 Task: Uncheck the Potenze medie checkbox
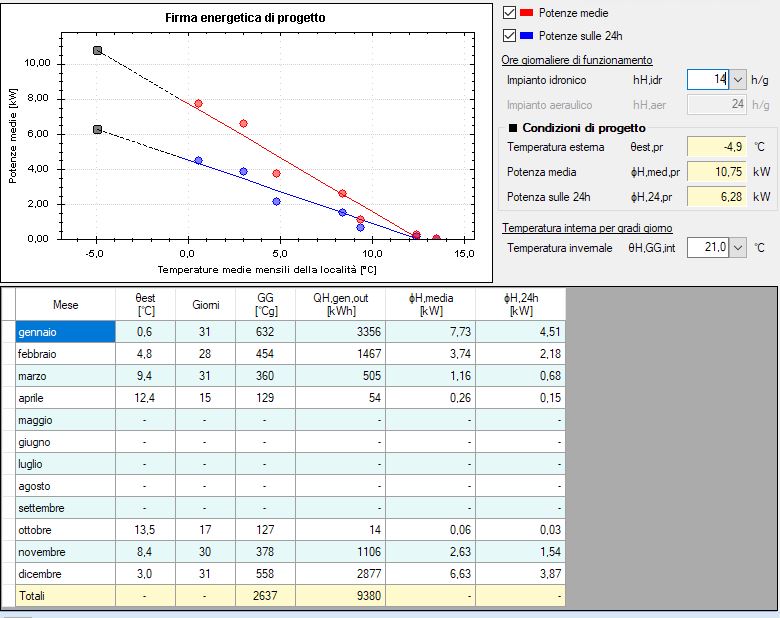pyautogui.click(x=509, y=12)
